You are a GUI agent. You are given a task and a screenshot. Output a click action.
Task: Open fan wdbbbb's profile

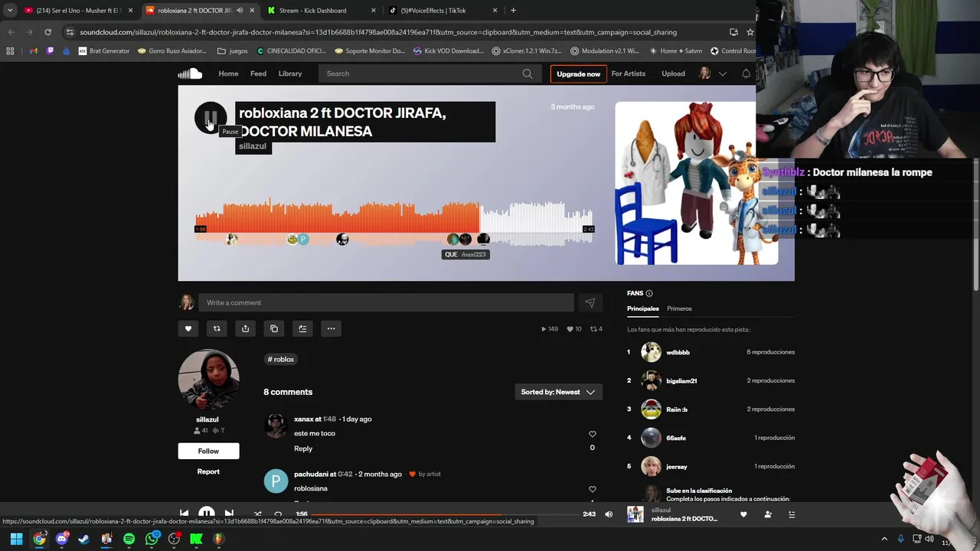tap(678, 352)
